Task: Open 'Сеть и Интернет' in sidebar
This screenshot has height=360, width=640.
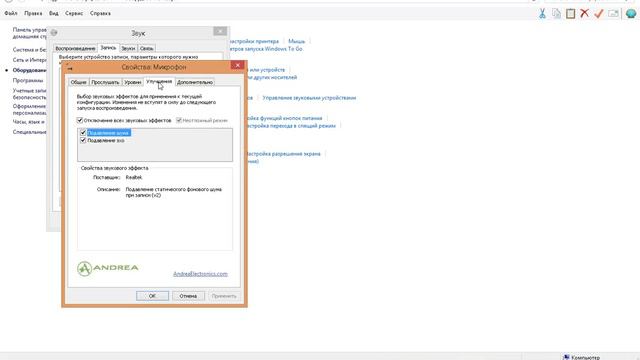Action: click(29, 60)
